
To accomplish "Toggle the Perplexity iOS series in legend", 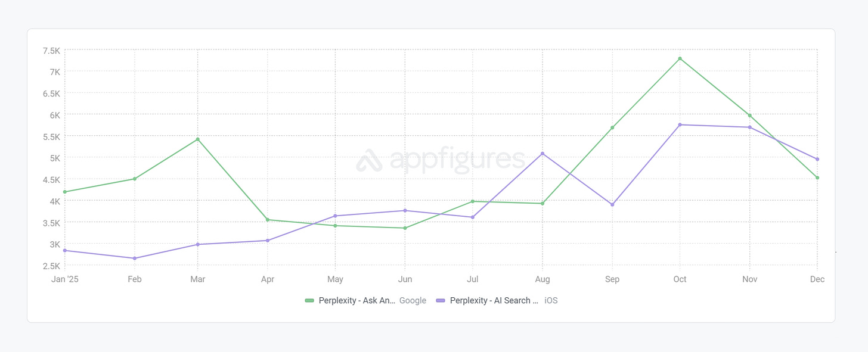I will click(497, 301).
